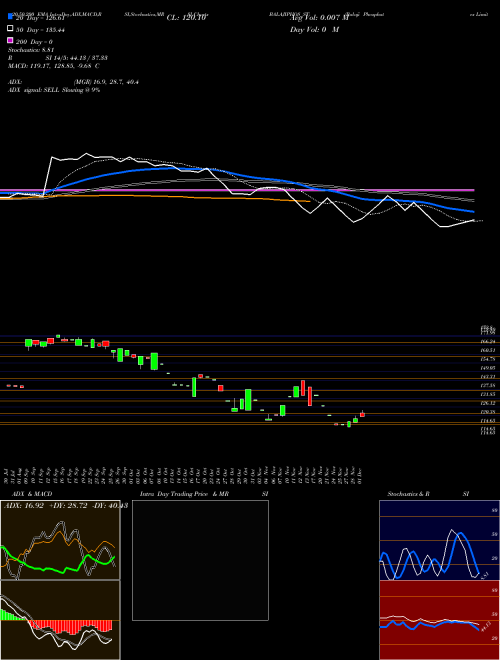Image resolution: width=500 pixels, height=660 pixels.
Task: Click the 'MACD: 119.17, 128.85, -9.68 C' reading
Action: coord(53,66)
